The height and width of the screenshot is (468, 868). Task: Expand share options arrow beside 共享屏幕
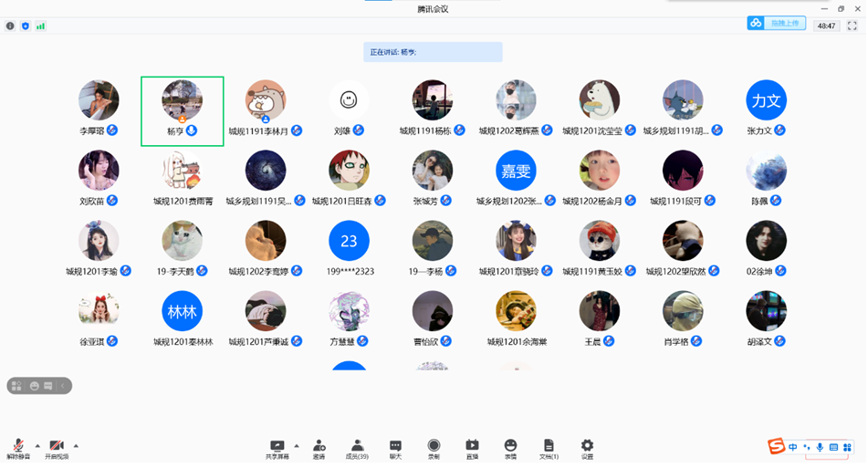(297, 446)
